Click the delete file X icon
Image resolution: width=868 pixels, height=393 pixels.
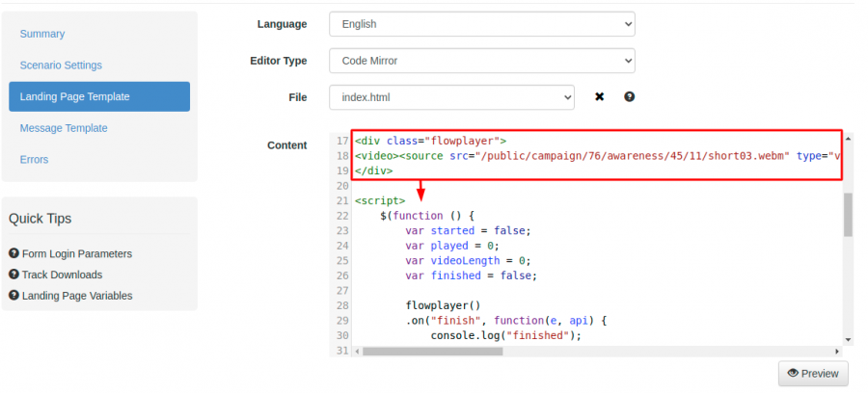coord(599,97)
